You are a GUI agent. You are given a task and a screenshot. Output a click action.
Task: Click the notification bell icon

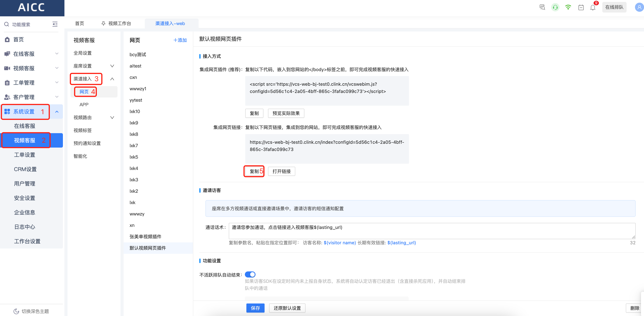point(592,8)
